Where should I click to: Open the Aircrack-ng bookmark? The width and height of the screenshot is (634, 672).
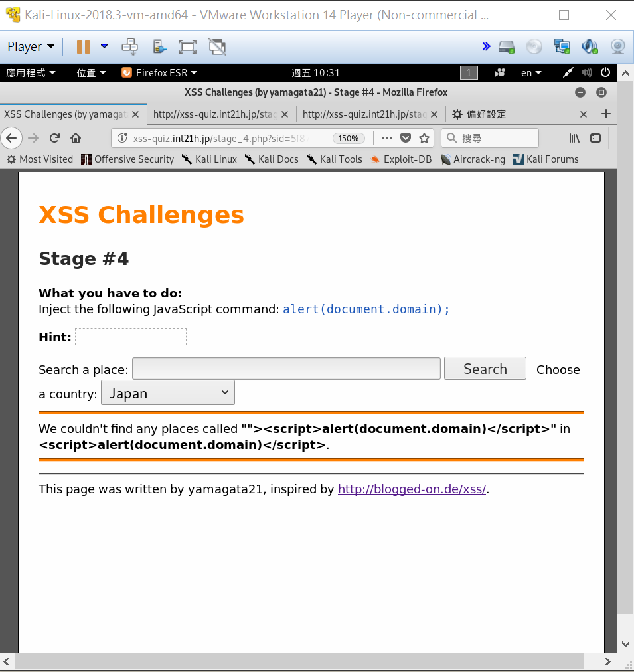[x=473, y=159]
